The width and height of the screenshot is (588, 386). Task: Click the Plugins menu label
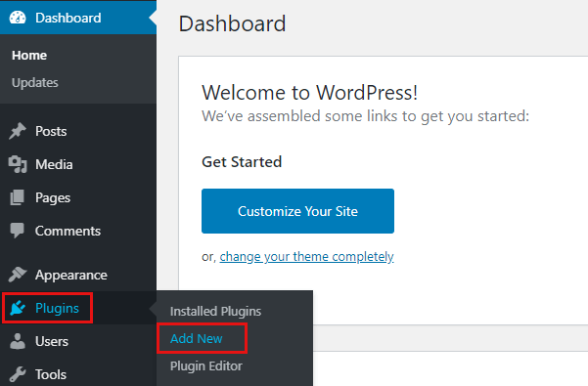point(57,308)
